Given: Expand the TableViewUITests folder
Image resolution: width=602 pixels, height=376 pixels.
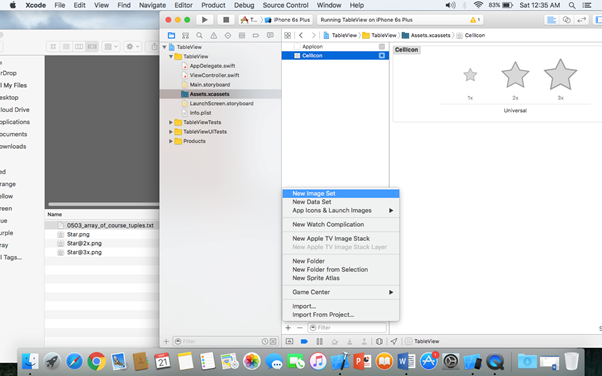Looking at the screenshot, I should pos(171,132).
